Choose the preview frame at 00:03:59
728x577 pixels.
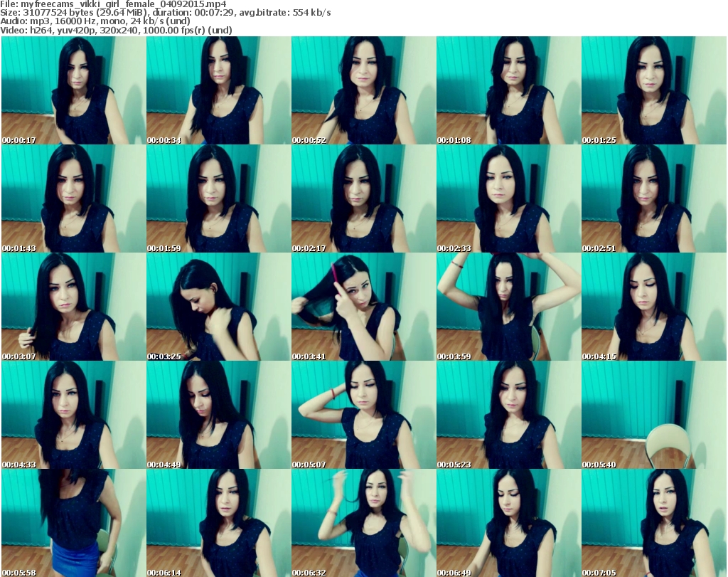pos(508,307)
